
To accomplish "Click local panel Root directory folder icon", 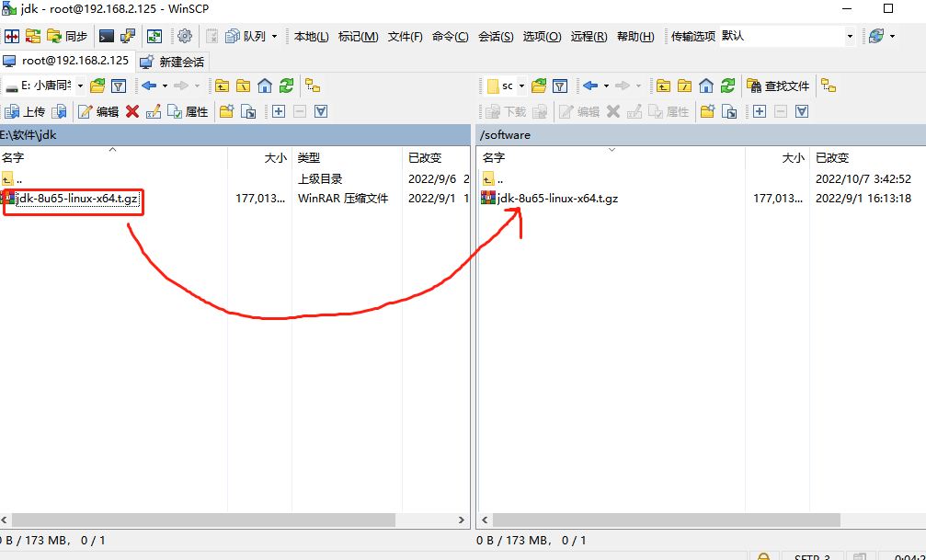I will click(244, 86).
